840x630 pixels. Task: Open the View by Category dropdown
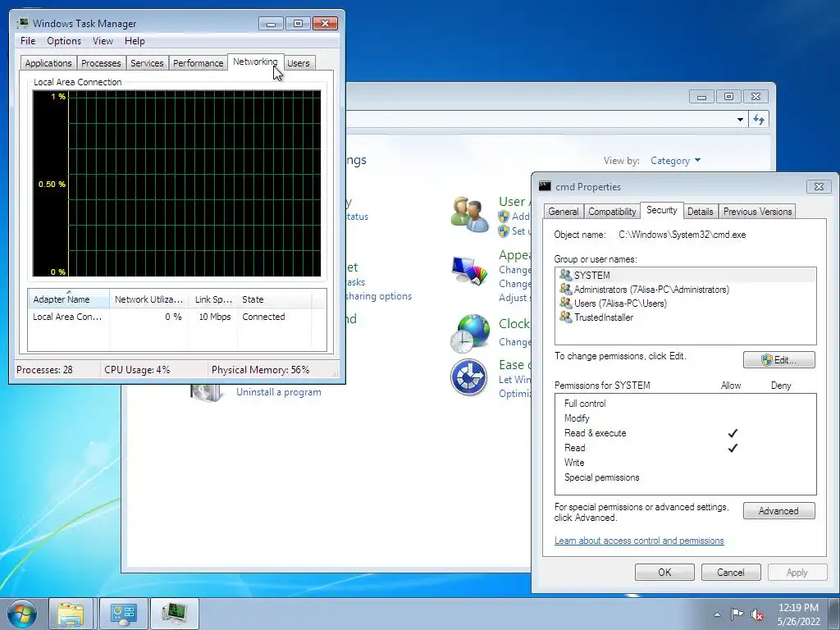click(x=676, y=161)
